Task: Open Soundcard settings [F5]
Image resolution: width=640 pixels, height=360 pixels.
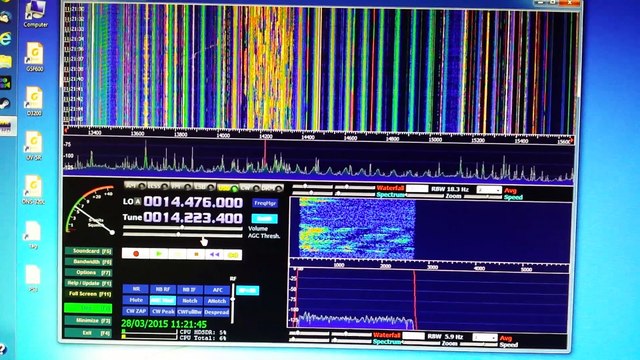Action: pyautogui.click(x=89, y=251)
